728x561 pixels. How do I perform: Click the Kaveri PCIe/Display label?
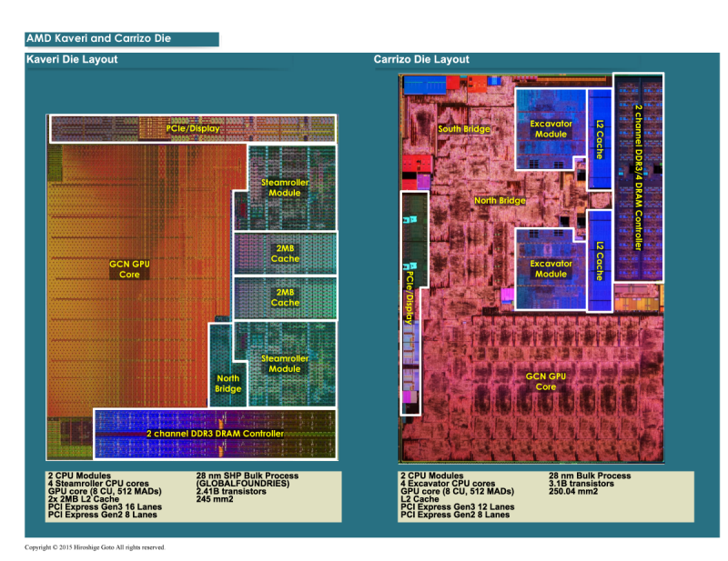pos(193,128)
